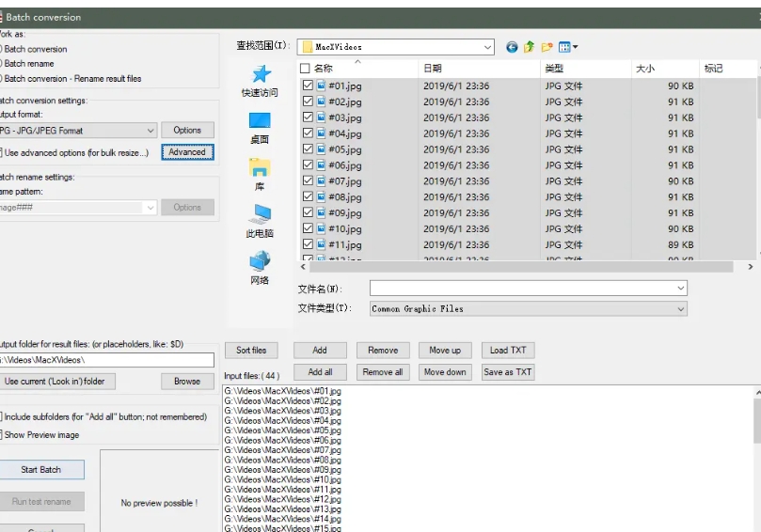Sort by name (名称) column header
This screenshot has width=761, height=532.
[x=324, y=69]
